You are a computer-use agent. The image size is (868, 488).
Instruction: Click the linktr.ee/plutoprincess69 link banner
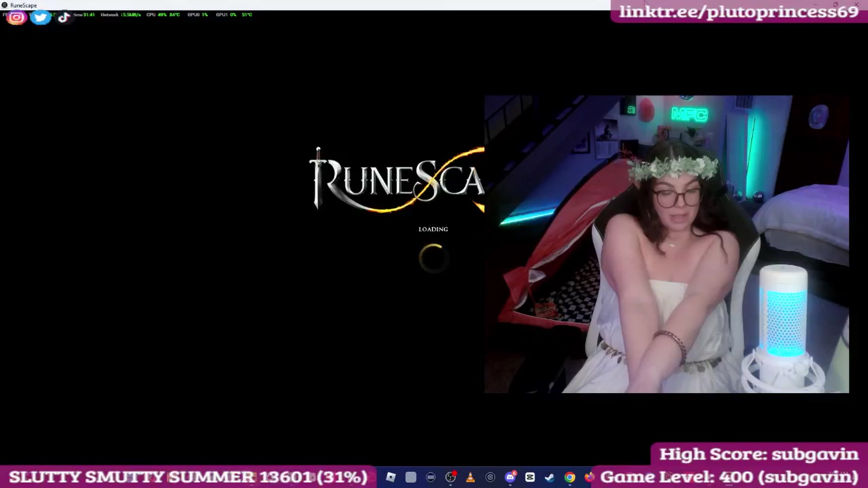point(739,11)
